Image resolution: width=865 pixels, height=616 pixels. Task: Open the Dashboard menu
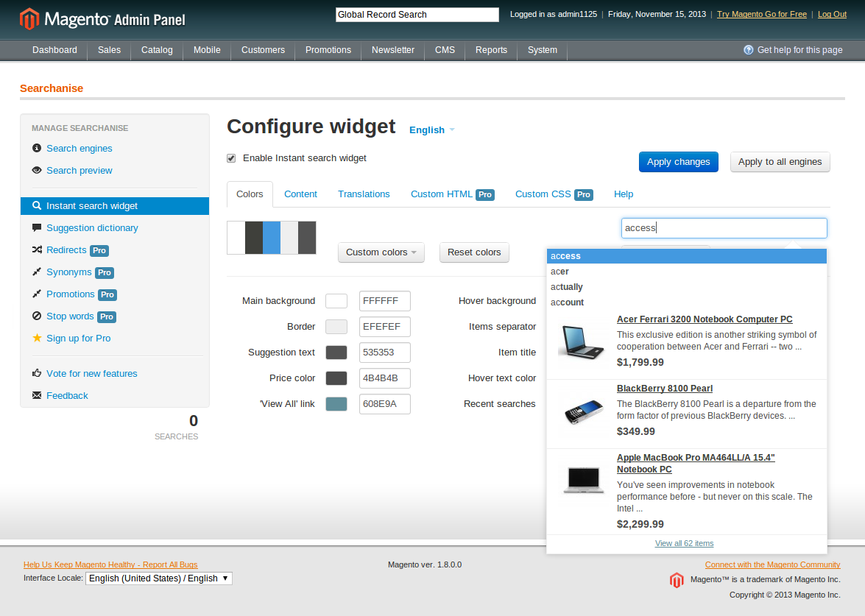tap(54, 49)
